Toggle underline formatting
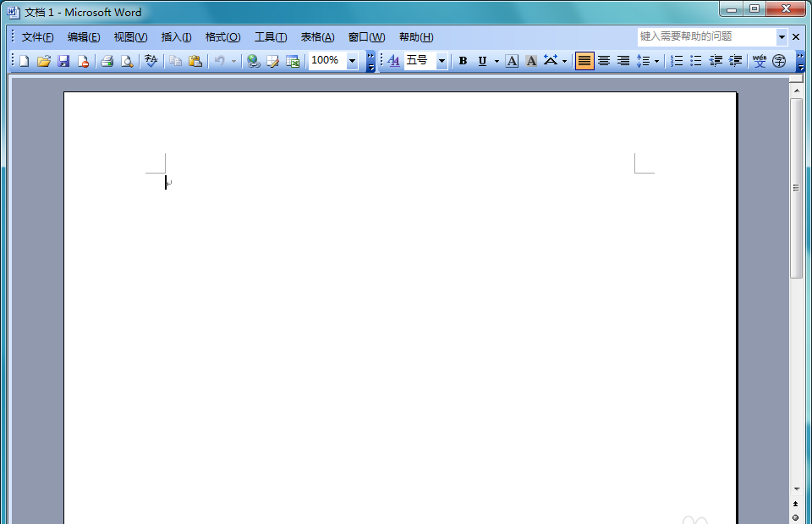 click(482, 61)
